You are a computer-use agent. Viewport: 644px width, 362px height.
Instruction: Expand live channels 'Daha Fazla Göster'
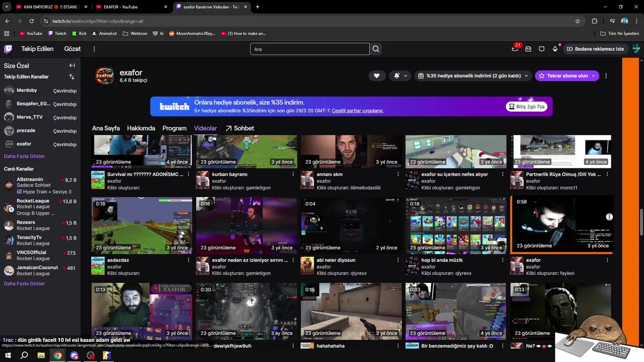[24, 284]
